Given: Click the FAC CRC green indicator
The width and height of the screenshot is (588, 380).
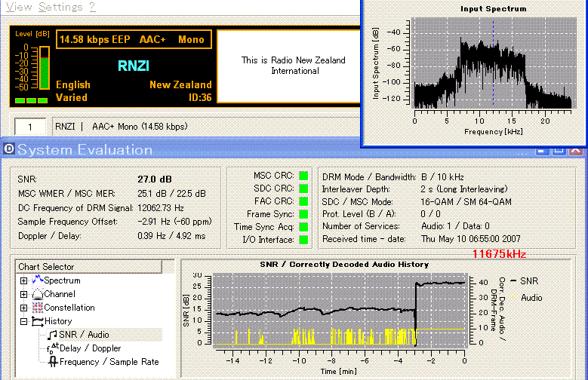Looking at the screenshot, I should (x=303, y=201).
